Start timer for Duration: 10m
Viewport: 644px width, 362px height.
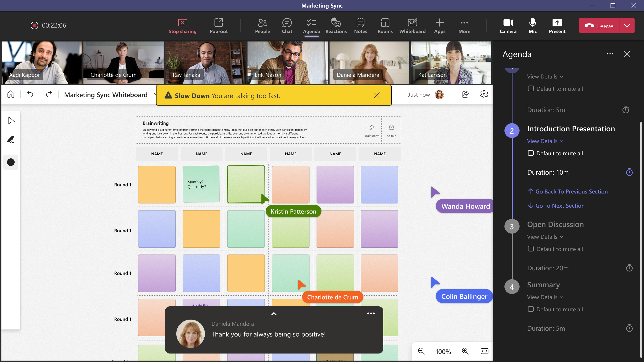click(x=629, y=172)
